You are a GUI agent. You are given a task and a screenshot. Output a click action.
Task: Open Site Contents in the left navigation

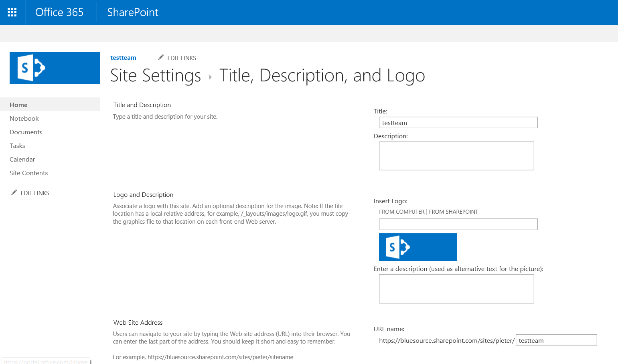click(29, 173)
